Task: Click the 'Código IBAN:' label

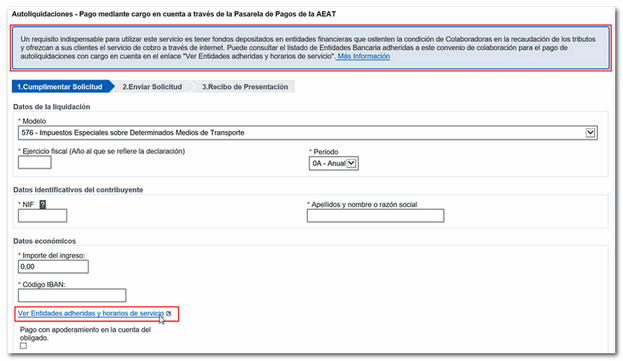Action: pyautogui.click(x=44, y=284)
